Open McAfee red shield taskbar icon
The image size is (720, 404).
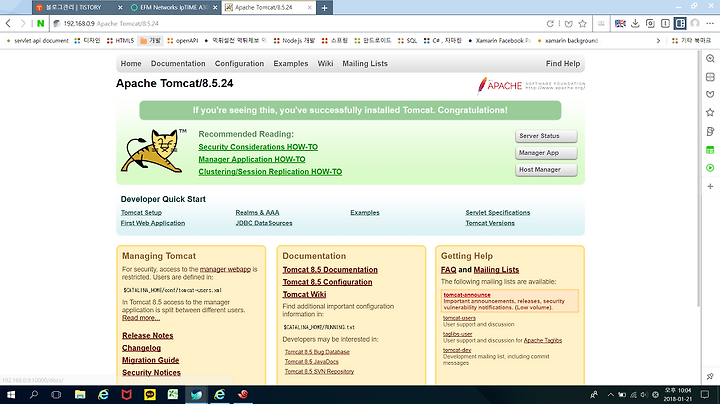pos(126,395)
